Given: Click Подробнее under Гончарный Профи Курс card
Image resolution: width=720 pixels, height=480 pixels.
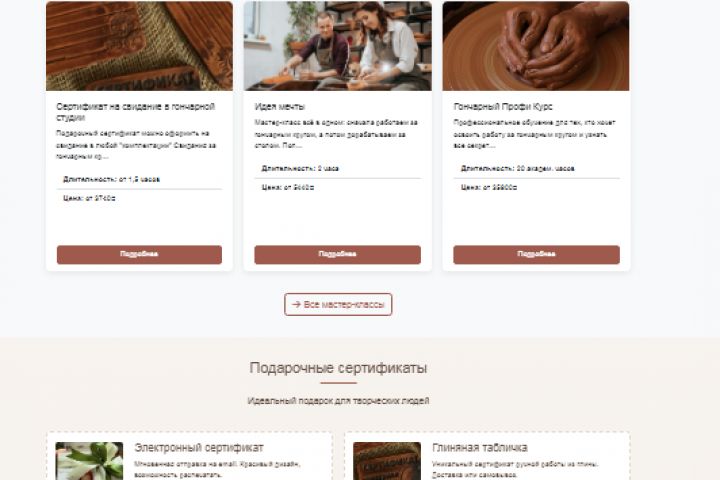Looking at the screenshot, I should (536, 254).
